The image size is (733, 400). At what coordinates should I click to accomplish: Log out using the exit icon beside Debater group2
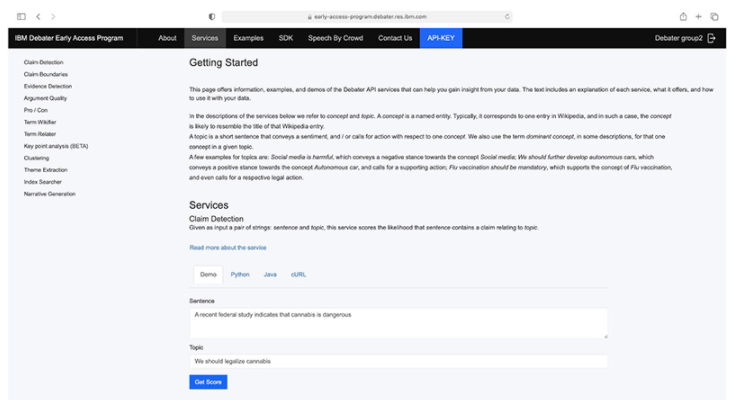click(x=711, y=38)
